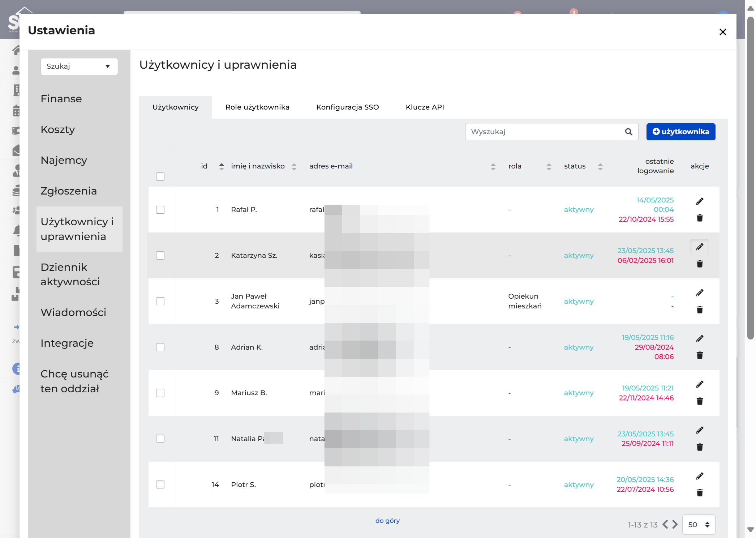
Task: Sort by adres e-mail column
Action: pos(493,166)
